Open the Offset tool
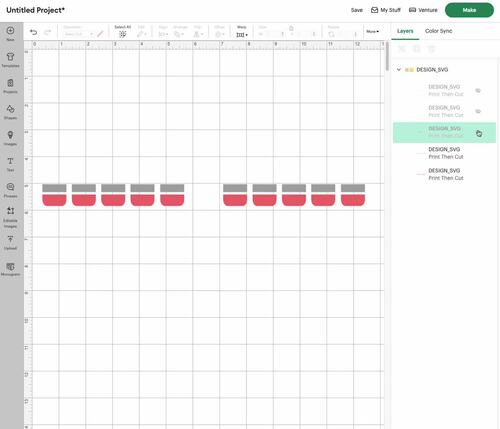The width and height of the screenshot is (500, 429). pyautogui.click(x=219, y=34)
